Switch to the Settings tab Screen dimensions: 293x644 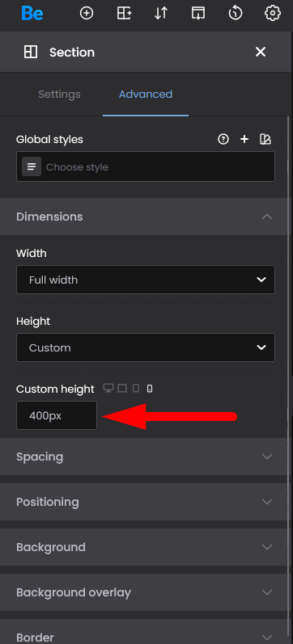[59, 95]
